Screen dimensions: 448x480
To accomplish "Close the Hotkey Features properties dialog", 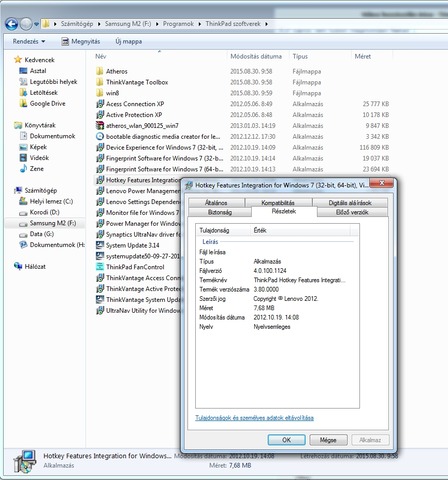I will tap(382, 183).
